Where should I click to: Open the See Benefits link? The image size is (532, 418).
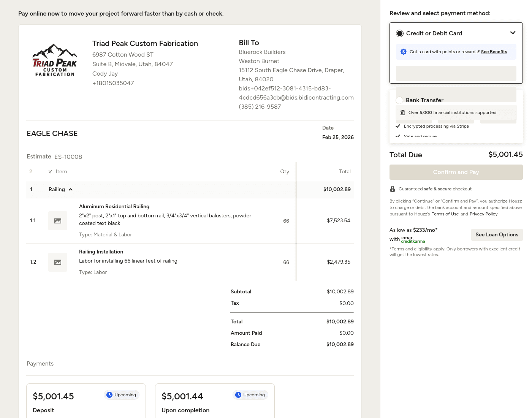click(494, 52)
